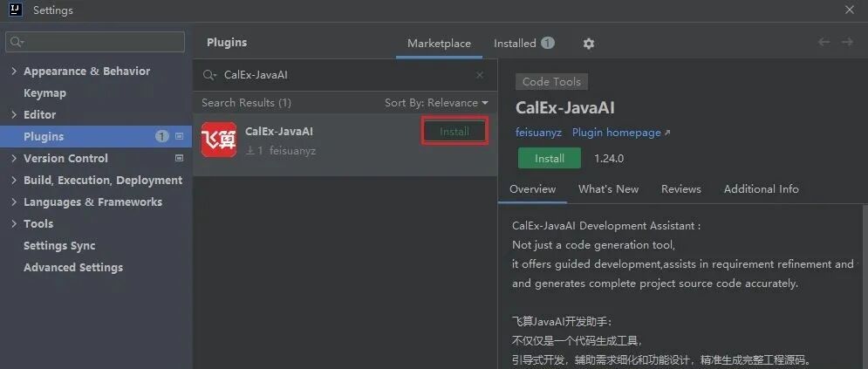This screenshot has width=868, height=369.
Task: Open the Reviews tab
Action: (681, 189)
